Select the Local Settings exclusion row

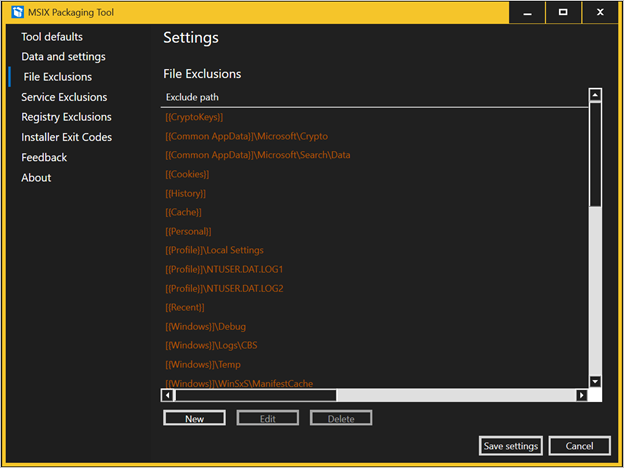(x=374, y=250)
